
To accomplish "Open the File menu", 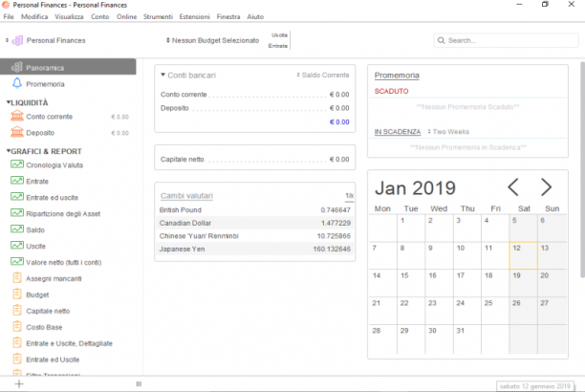I will [x=9, y=17].
